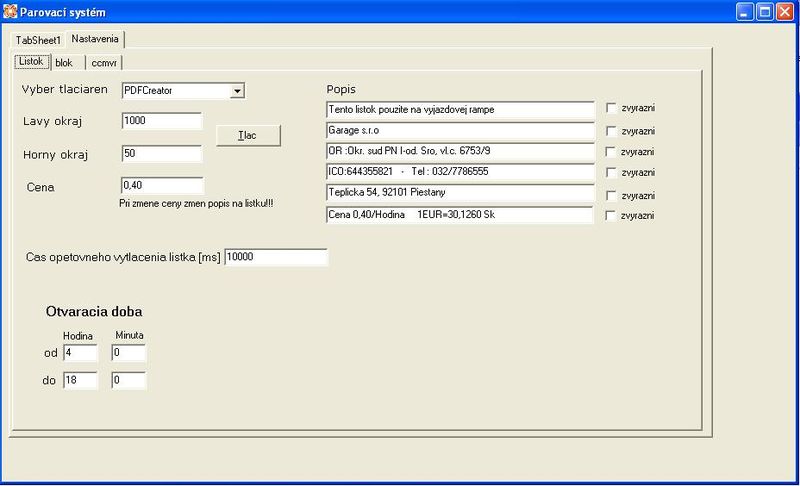Screen dimensions: 800x486
Task: Toggle zvyrazni checkbox next to Garage s.r.o
Action: tap(611, 130)
